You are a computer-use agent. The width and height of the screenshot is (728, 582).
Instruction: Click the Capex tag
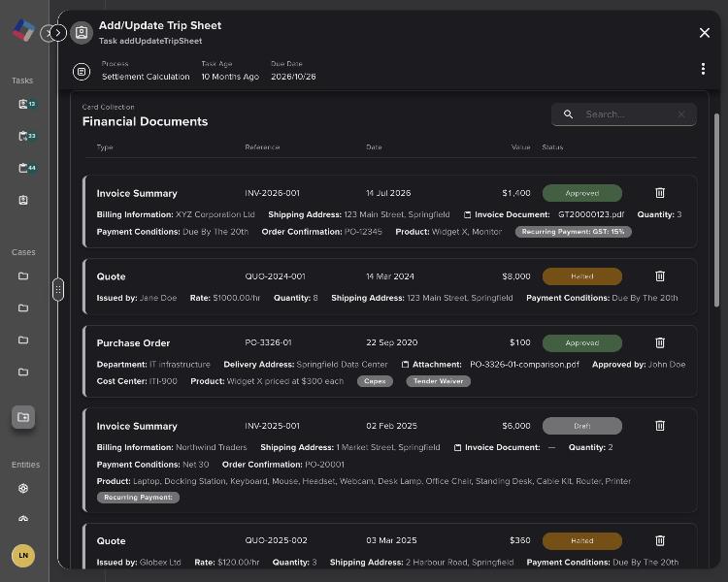(375, 381)
